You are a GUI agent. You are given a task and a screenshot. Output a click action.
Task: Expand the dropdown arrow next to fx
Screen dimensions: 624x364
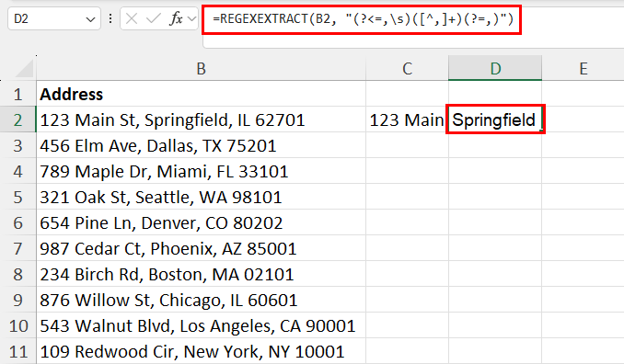[191, 18]
